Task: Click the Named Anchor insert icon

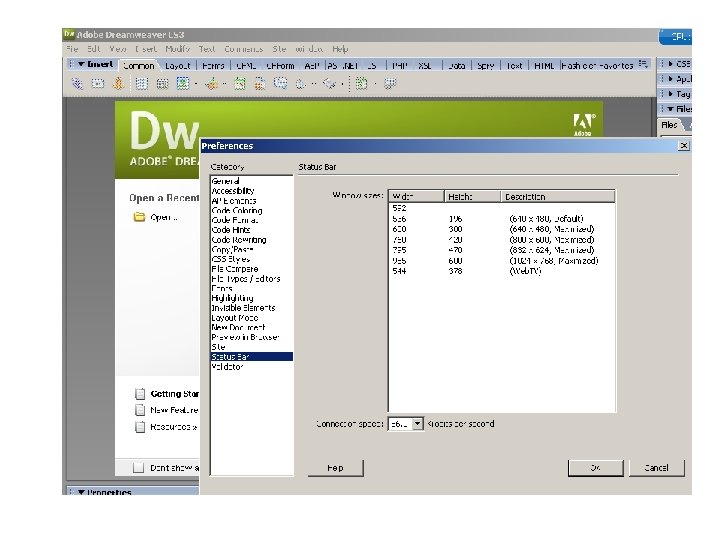Action: [118, 84]
